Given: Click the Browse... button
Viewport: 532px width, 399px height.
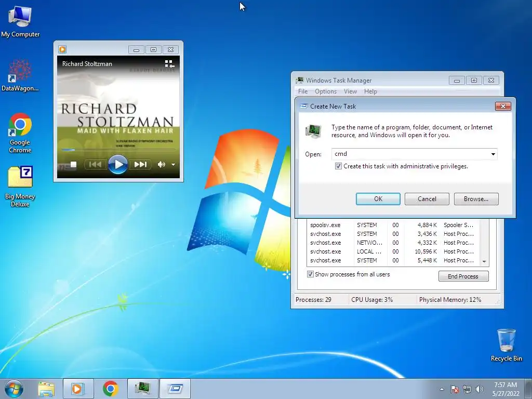Looking at the screenshot, I should tap(476, 199).
